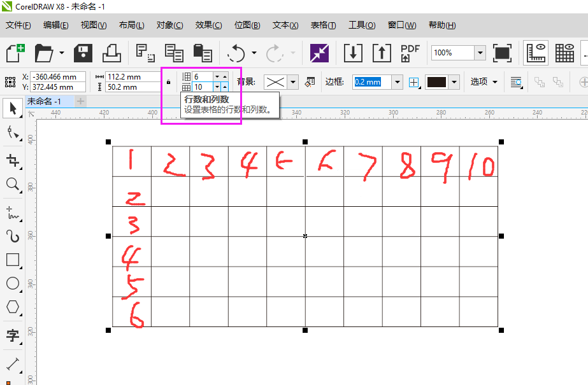Undo the last action

click(236, 53)
